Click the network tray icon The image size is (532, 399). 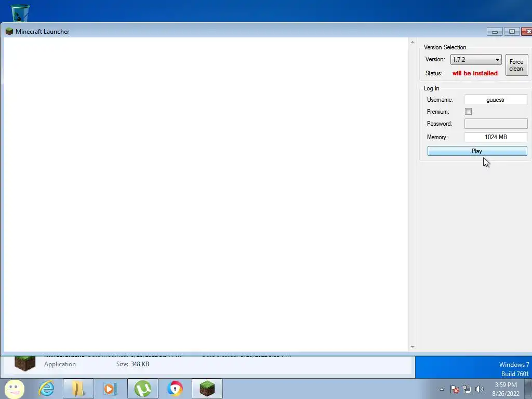[467, 389]
